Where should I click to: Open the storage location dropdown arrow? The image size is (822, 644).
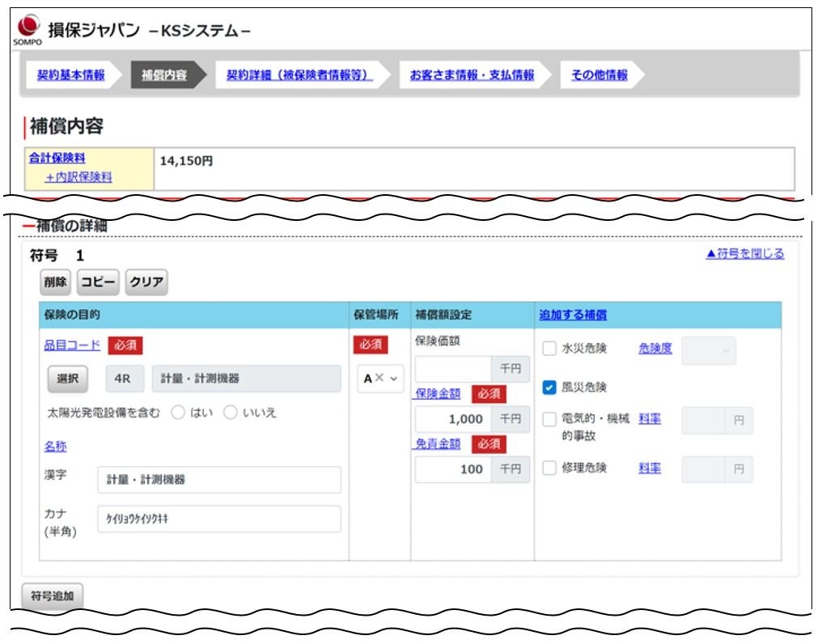click(394, 379)
